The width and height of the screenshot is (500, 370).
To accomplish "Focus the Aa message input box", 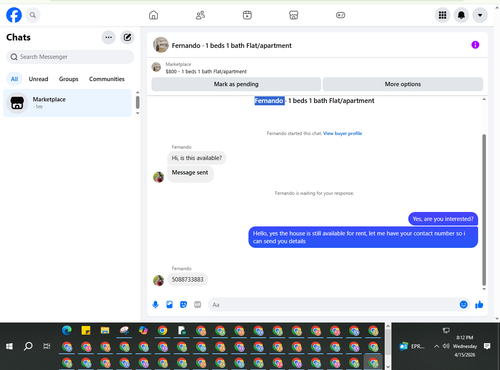I will pyautogui.click(x=333, y=305).
